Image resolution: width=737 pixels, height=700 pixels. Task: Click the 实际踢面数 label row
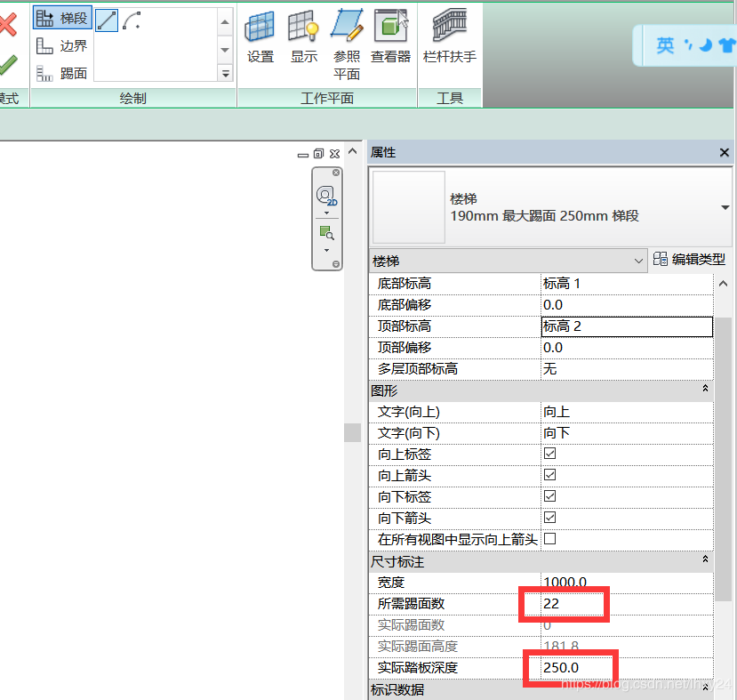411,624
